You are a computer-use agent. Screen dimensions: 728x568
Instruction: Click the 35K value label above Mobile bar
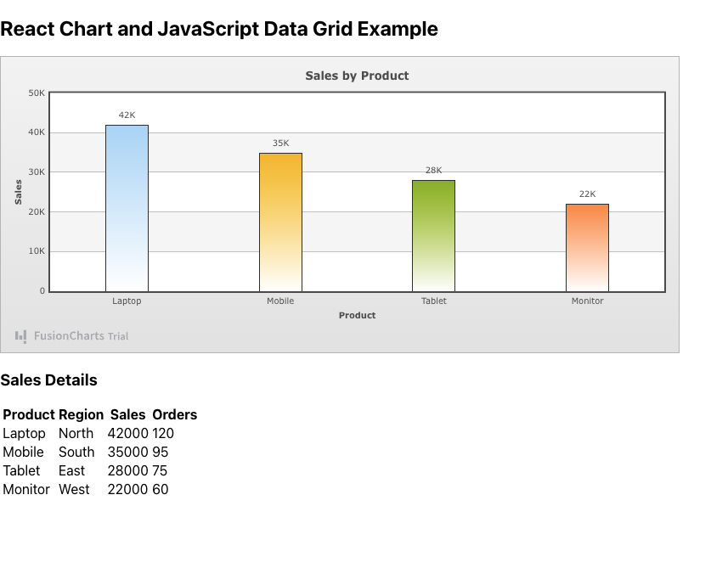click(x=280, y=143)
